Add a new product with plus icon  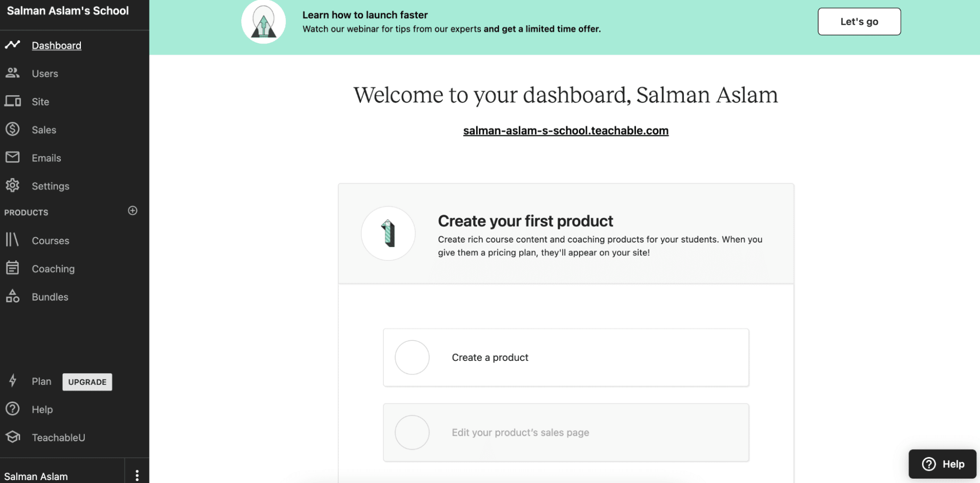coord(132,211)
